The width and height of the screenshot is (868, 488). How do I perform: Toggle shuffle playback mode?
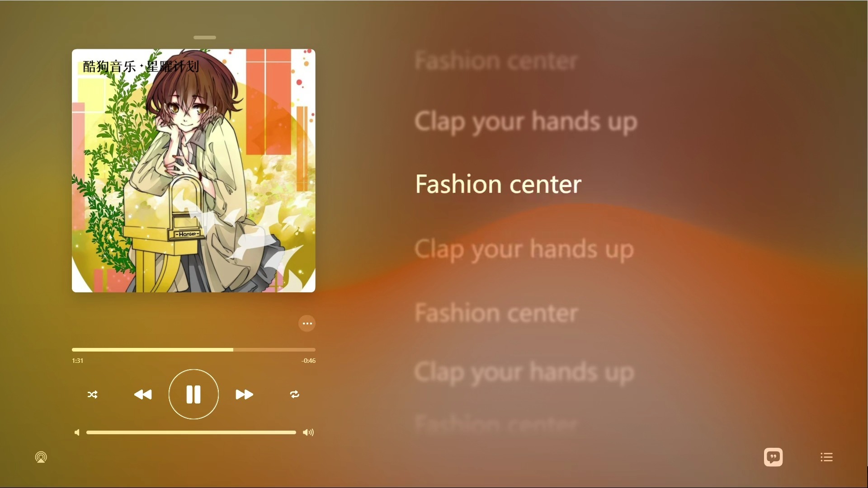tap(92, 394)
